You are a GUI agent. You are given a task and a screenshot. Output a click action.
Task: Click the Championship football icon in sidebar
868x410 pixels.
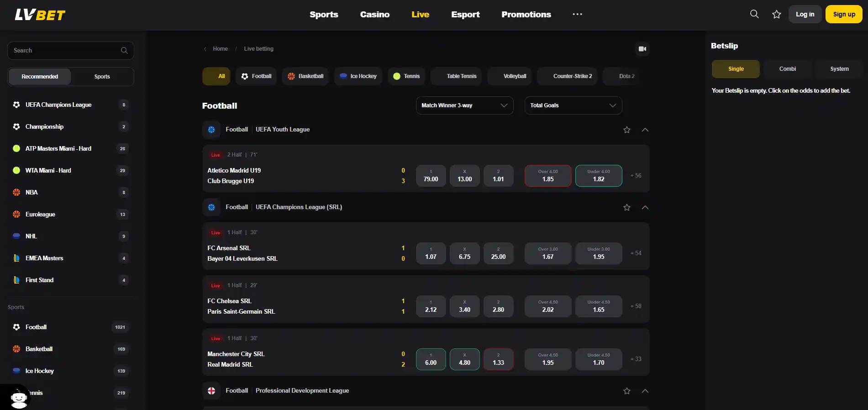click(x=16, y=126)
